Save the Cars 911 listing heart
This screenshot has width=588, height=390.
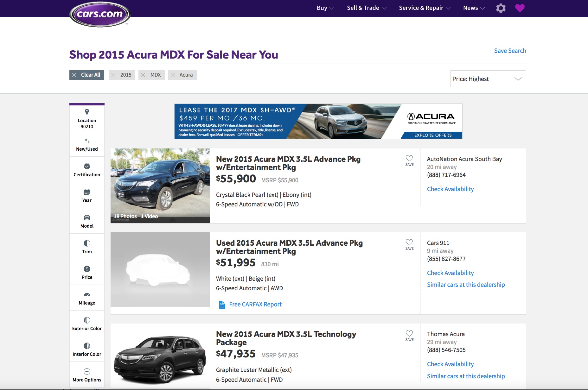[x=409, y=244]
